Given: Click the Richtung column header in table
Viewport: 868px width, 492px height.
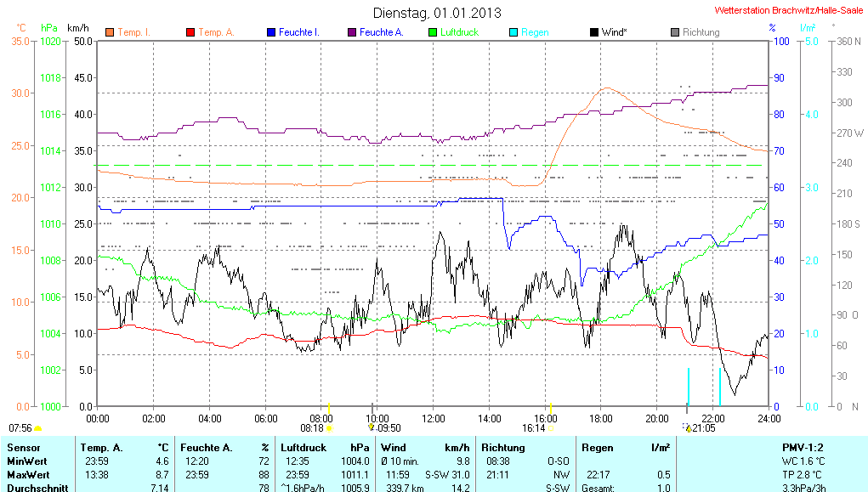Looking at the screenshot, I should (x=503, y=447).
